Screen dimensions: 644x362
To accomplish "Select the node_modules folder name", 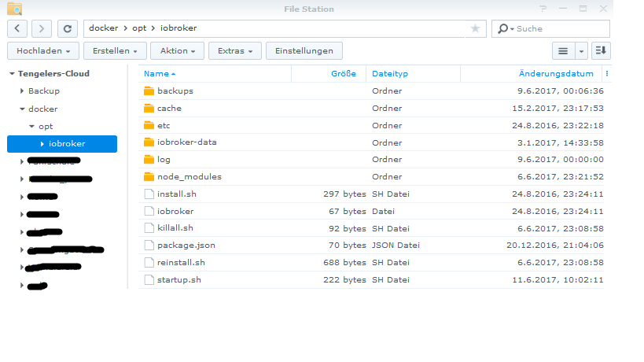I will pyautogui.click(x=190, y=177).
